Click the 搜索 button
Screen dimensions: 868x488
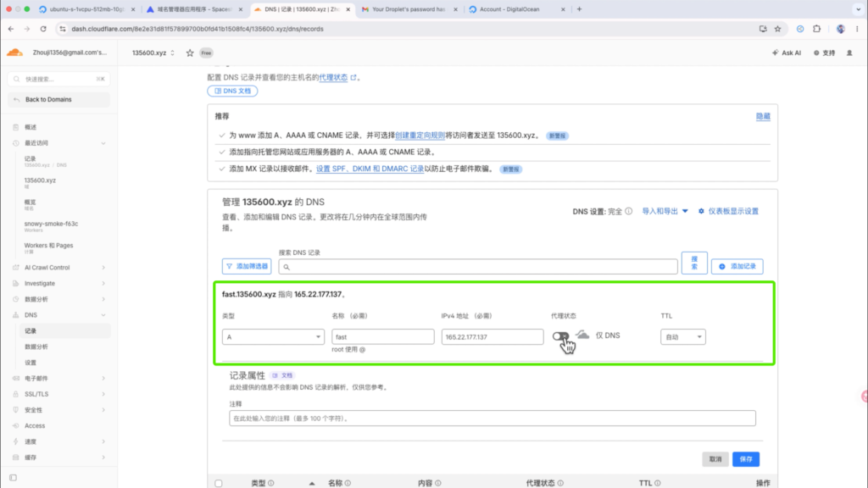click(694, 263)
